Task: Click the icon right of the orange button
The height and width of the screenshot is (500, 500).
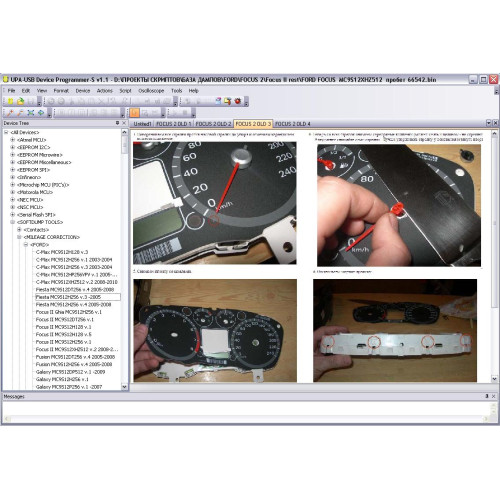Action: click(x=145, y=113)
